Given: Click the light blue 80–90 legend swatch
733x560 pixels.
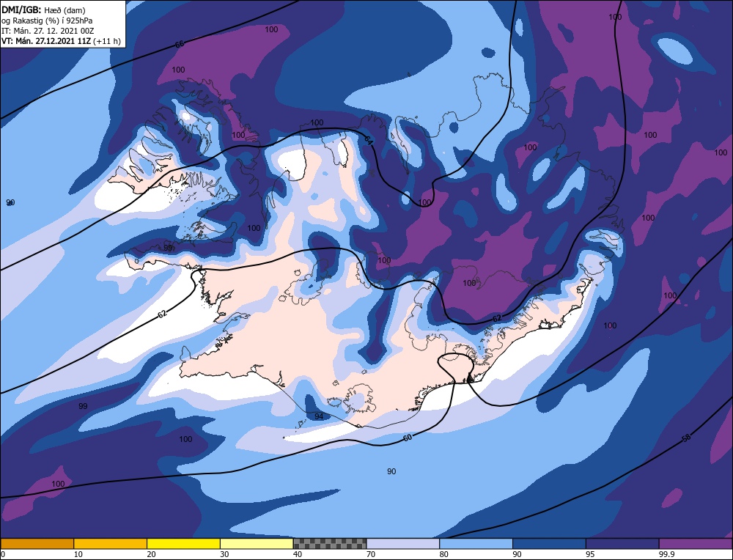Looking at the screenshot, I should [x=476, y=544].
